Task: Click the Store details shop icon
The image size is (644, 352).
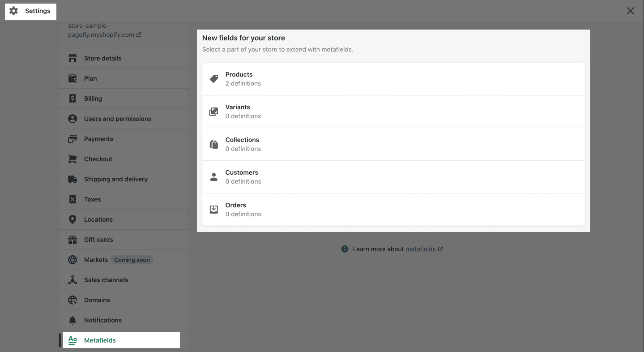Action: [x=73, y=58]
